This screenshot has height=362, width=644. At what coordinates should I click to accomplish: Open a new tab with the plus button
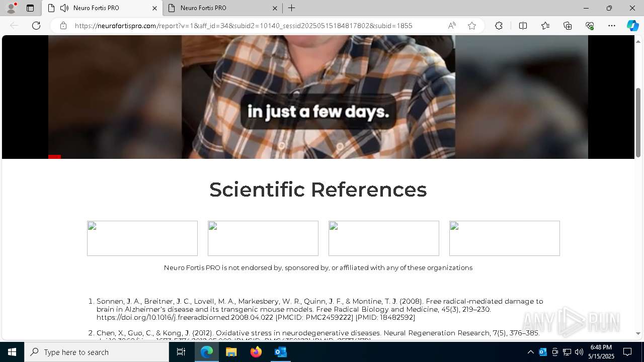point(291,8)
